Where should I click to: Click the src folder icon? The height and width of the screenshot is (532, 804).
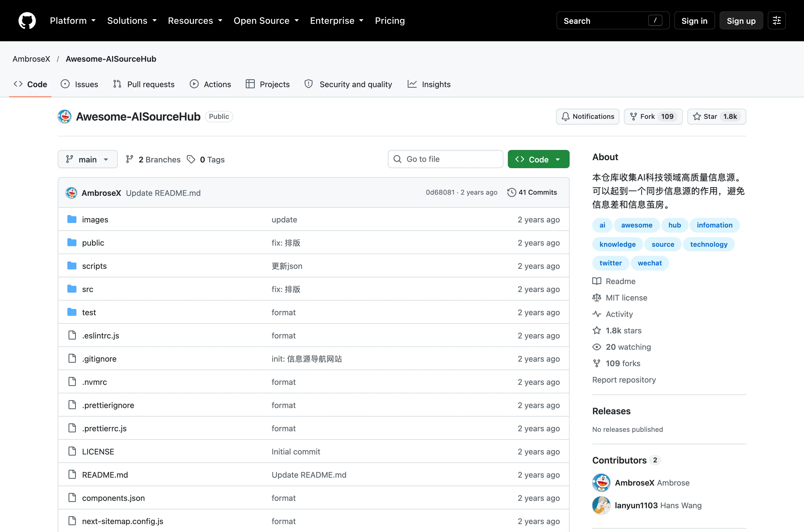[72, 289]
